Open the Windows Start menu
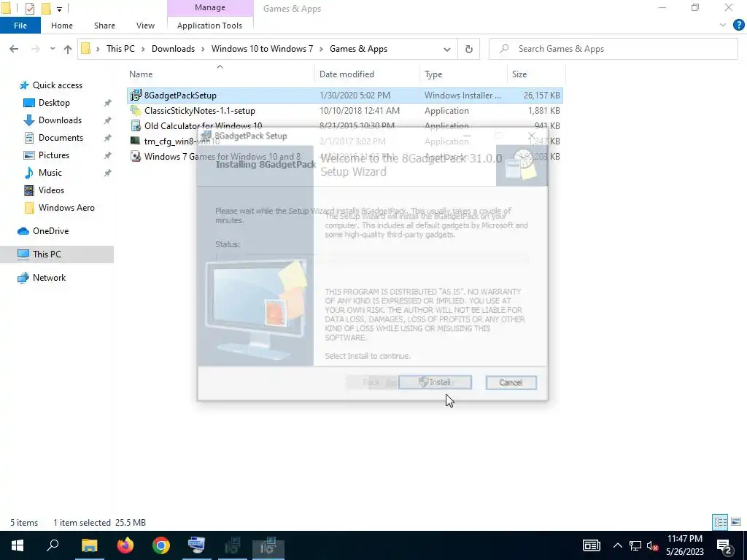 point(18,545)
